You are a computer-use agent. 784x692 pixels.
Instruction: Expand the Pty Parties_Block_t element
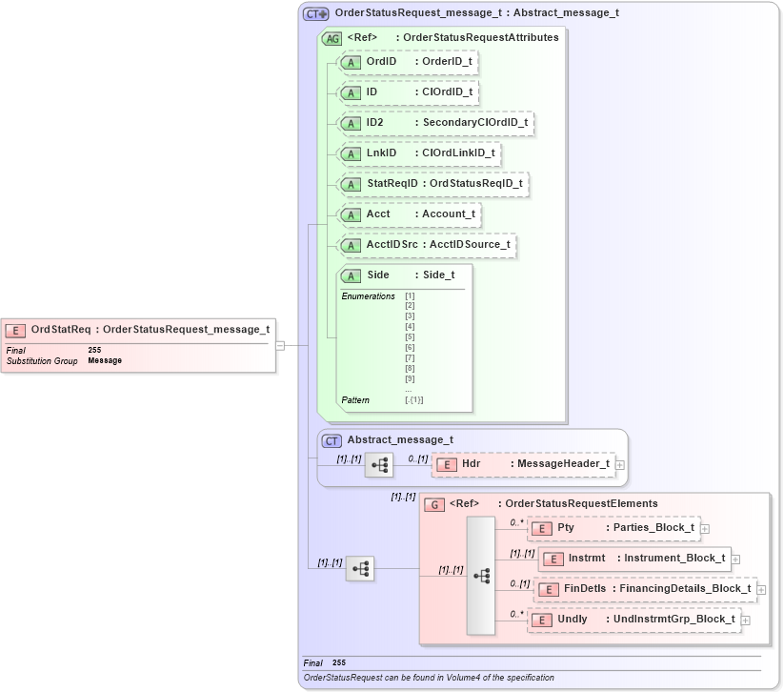pyautogui.click(x=703, y=527)
